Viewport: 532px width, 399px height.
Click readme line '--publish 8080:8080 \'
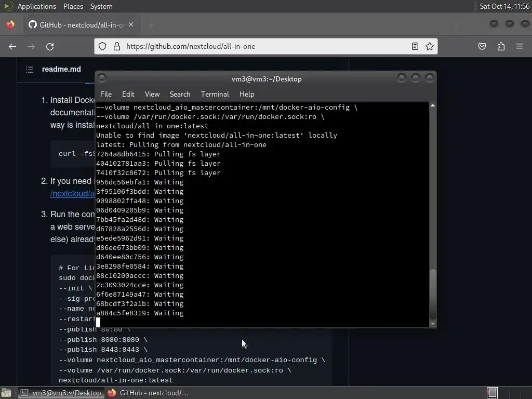pyautogui.click(x=103, y=340)
